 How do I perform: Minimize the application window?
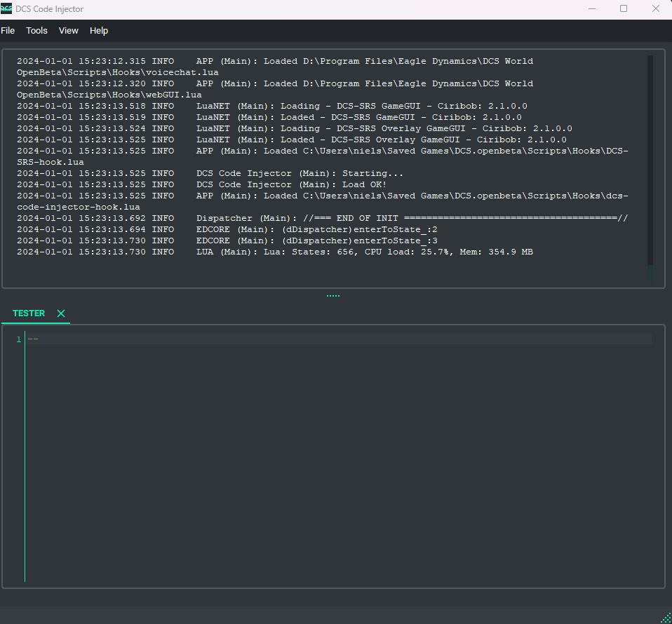pyautogui.click(x=591, y=8)
